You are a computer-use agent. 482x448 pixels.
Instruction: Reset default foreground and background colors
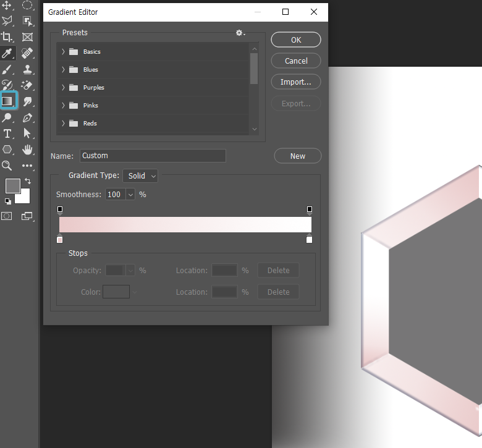pyautogui.click(x=7, y=201)
